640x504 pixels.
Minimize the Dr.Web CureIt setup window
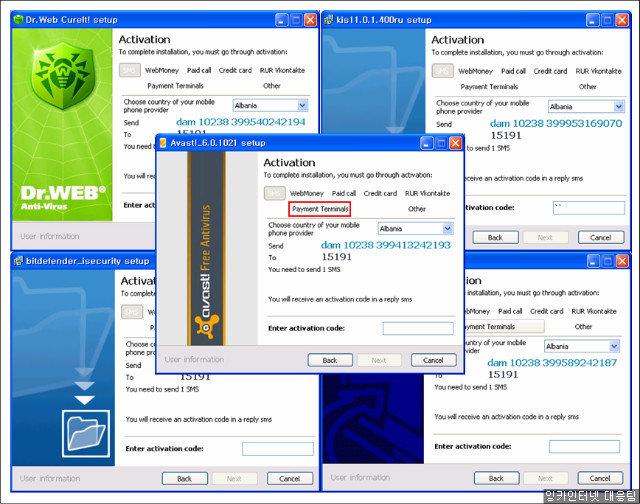(282, 20)
